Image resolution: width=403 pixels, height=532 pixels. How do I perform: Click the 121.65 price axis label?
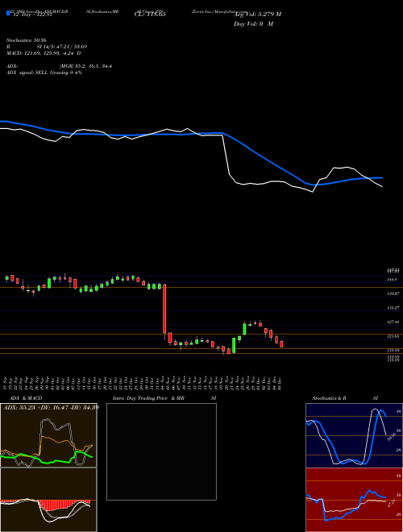(x=393, y=336)
